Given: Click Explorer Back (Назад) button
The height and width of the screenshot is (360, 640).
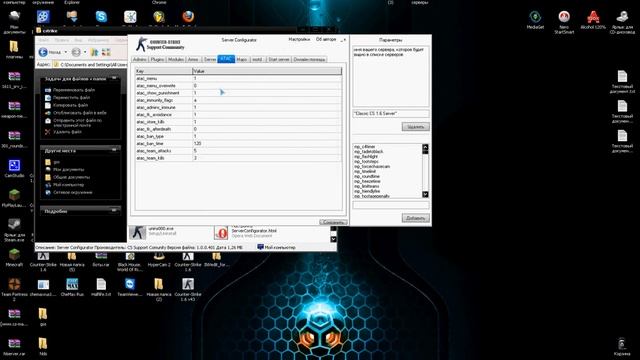Looking at the screenshot, I should coord(50,52).
